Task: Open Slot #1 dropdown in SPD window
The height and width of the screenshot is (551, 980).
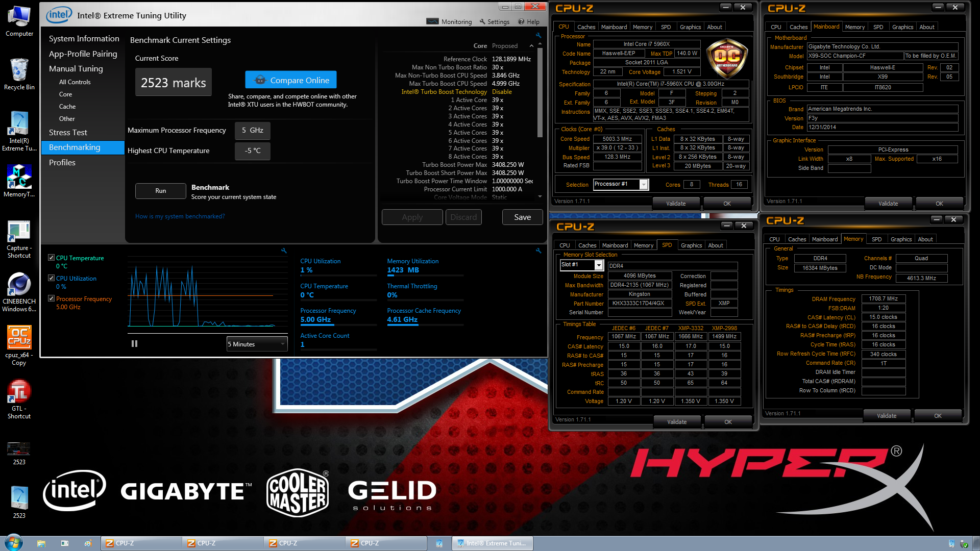Action: coord(582,265)
